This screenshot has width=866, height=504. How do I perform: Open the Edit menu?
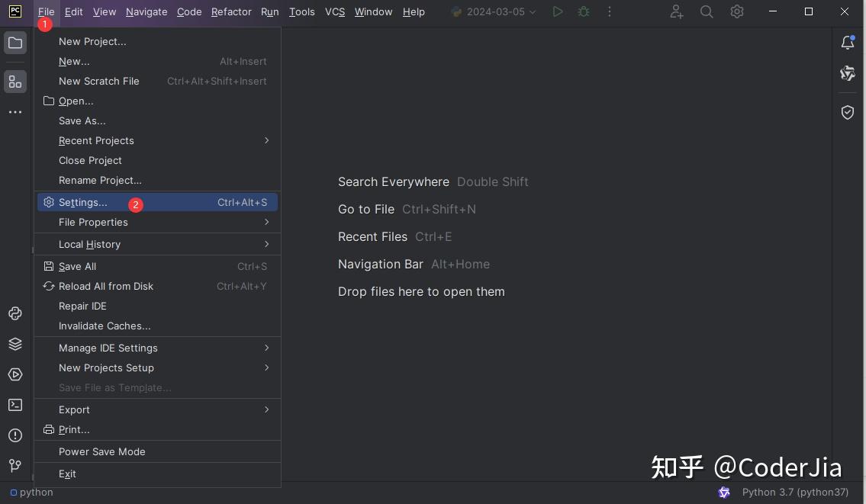tap(73, 11)
